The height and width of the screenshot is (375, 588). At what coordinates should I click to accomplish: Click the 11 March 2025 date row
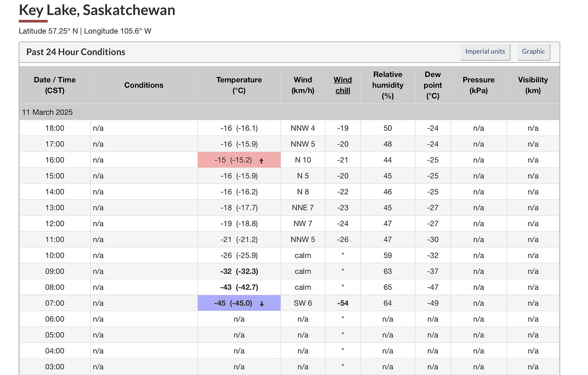[290, 112]
